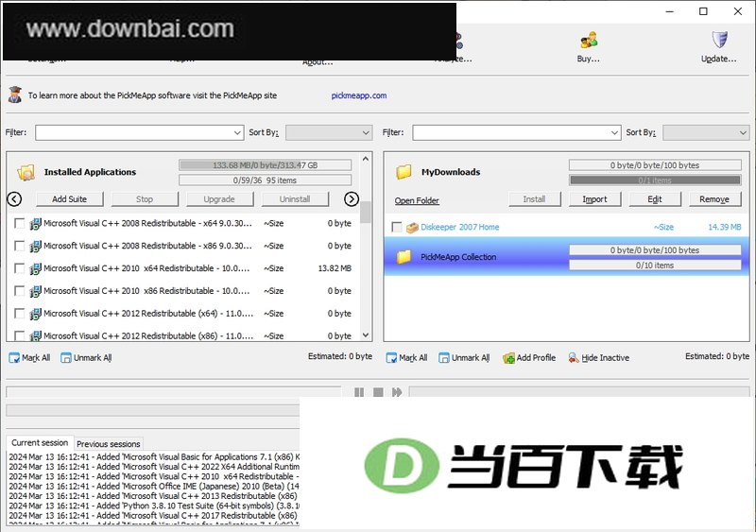756x532 pixels.
Task: Expand the left Filter dropdown
Action: point(237,132)
